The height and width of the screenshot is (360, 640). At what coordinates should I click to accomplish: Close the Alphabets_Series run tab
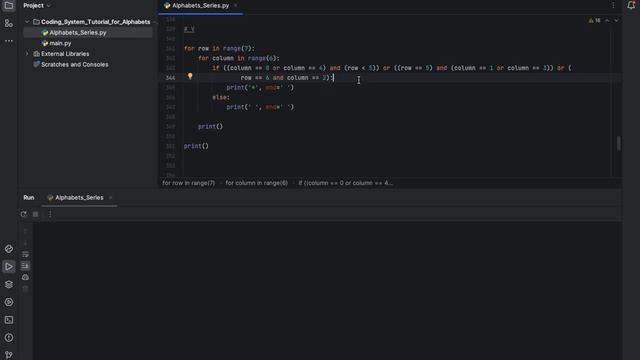coord(110,198)
